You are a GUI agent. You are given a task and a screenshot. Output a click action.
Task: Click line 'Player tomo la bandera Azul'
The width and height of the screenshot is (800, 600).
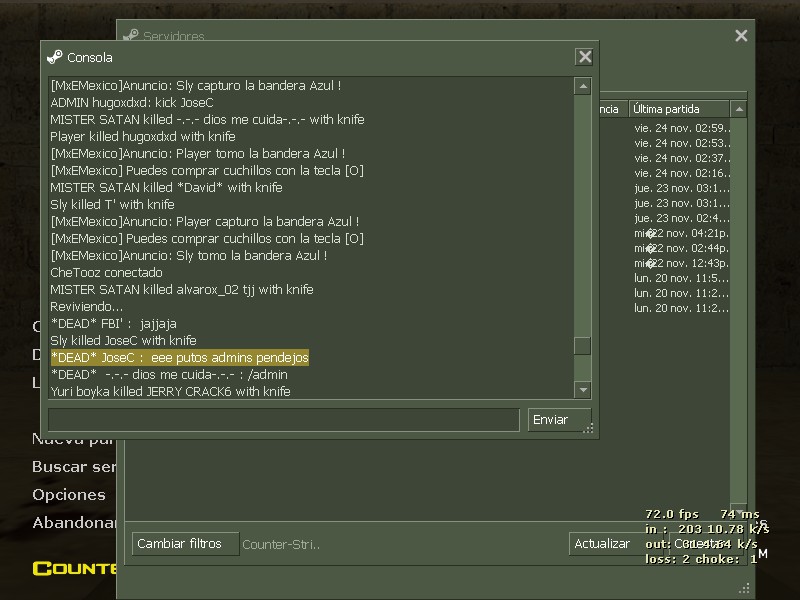tap(197, 154)
